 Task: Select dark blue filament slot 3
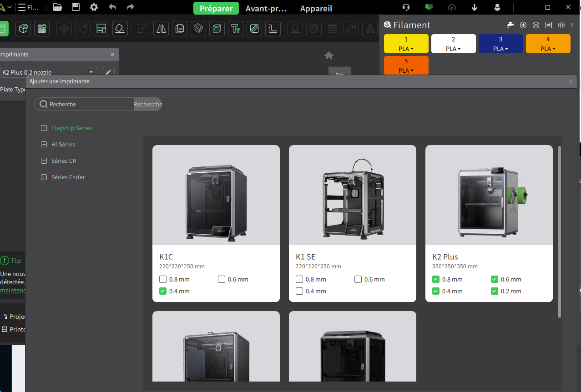coord(501,44)
